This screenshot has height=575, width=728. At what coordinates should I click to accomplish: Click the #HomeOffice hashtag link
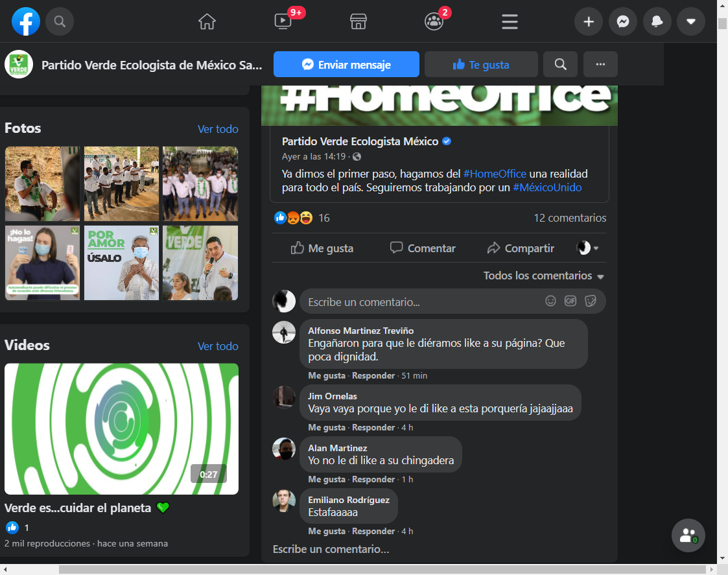pyautogui.click(x=495, y=174)
